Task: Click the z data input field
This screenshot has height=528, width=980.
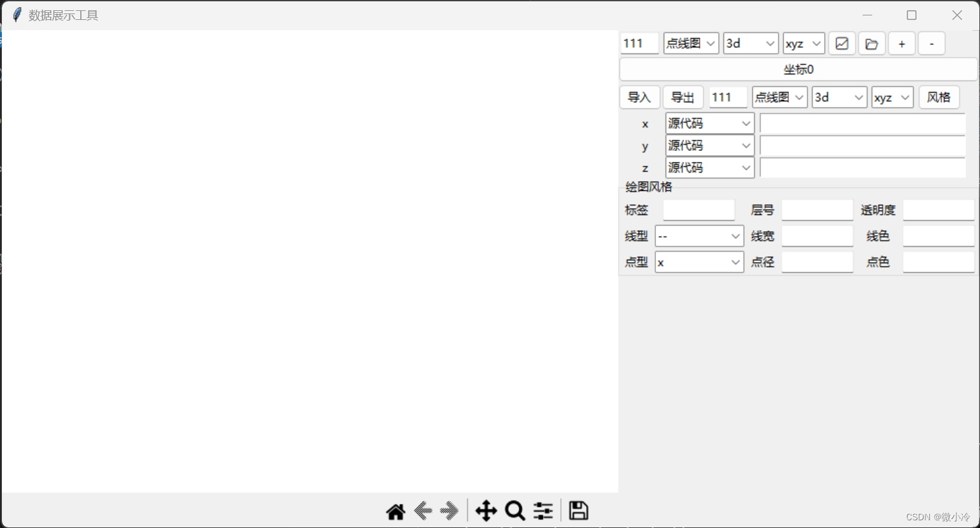Action: click(x=863, y=168)
